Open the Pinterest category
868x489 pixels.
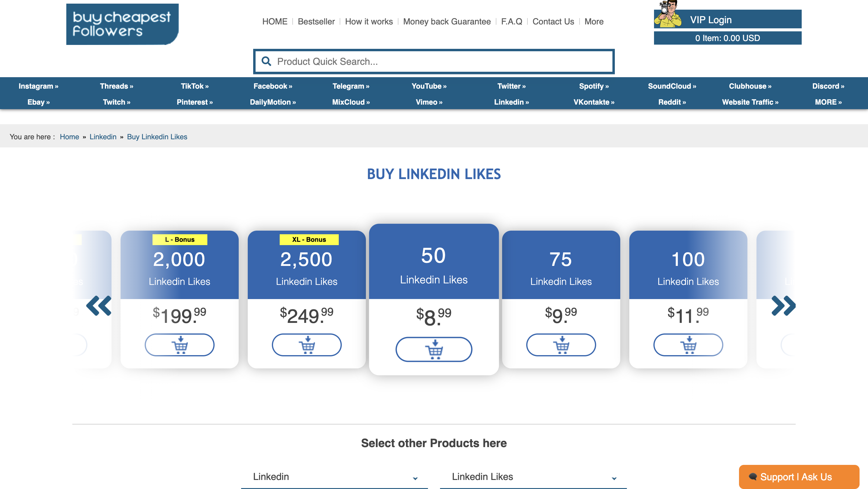195,102
